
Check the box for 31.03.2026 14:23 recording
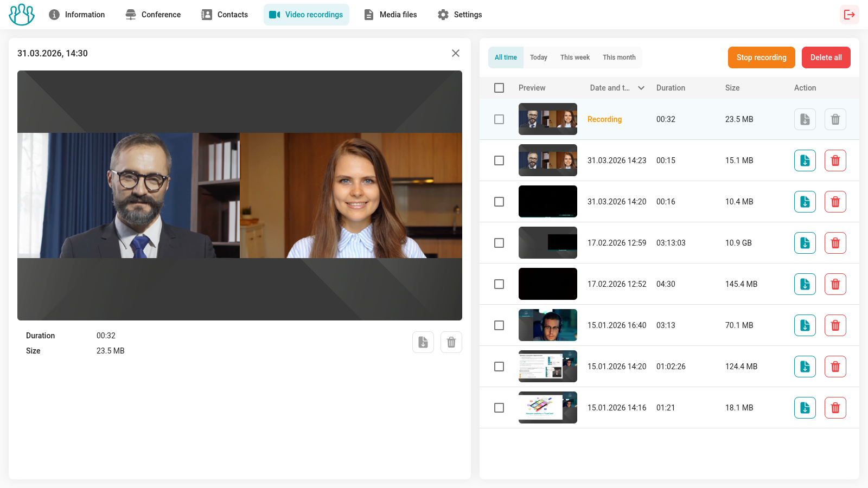click(x=499, y=160)
